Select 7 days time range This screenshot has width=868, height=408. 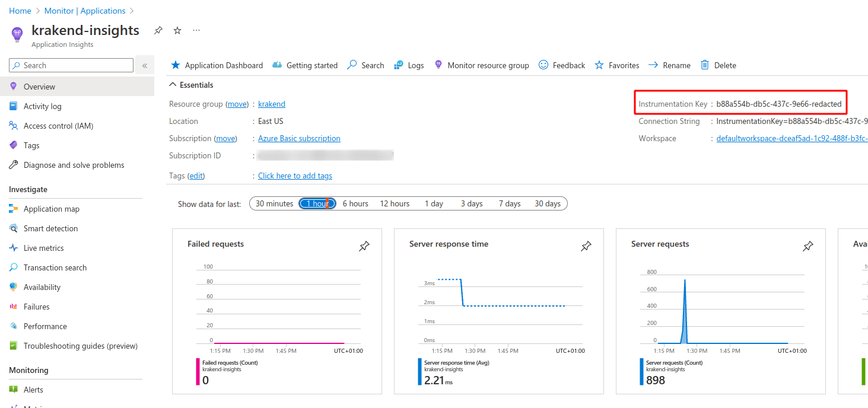coord(510,203)
